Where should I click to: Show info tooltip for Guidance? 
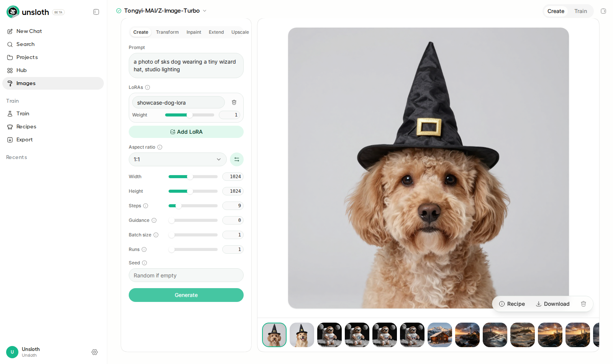[x=154, y=220]
